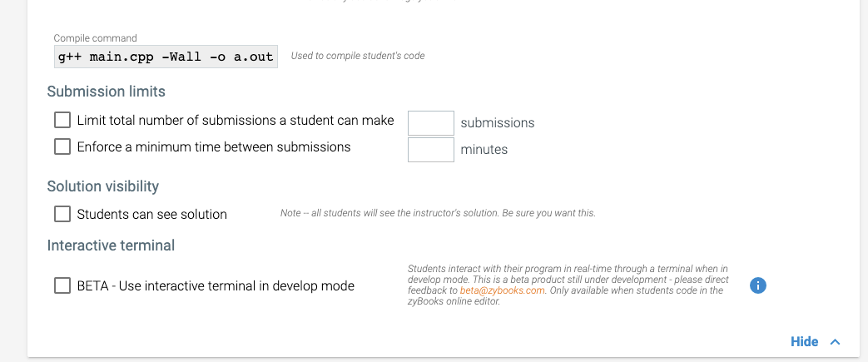The image size is (868, 362).
Task: Click the compile command text field
Action: (x=162, y=57)
